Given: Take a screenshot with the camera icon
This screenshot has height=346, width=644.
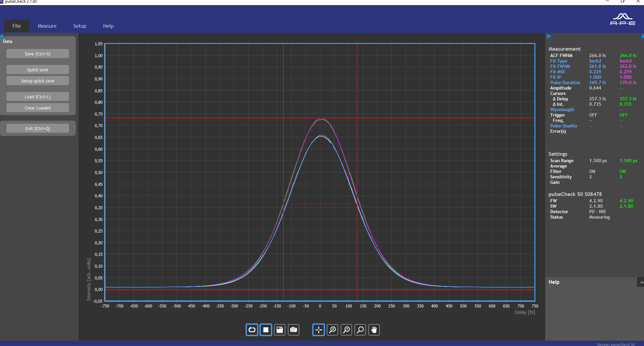Looking at the screenshot, I should [x=294, y=330].
